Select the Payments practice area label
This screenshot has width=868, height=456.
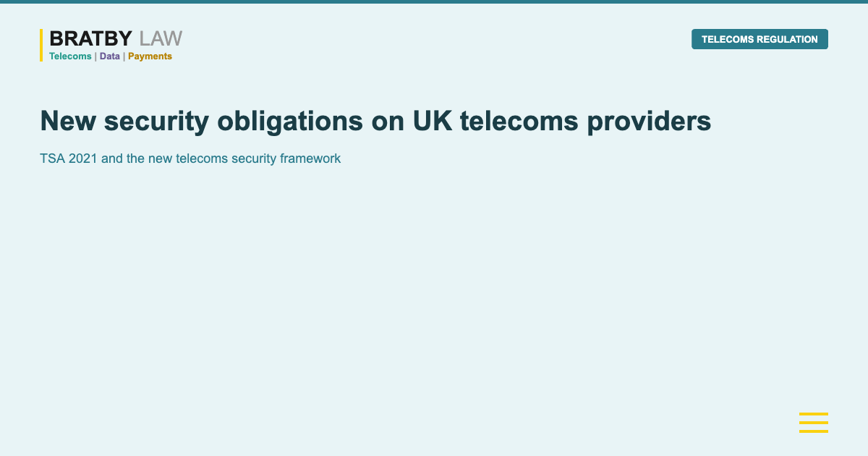pos(150,56)
